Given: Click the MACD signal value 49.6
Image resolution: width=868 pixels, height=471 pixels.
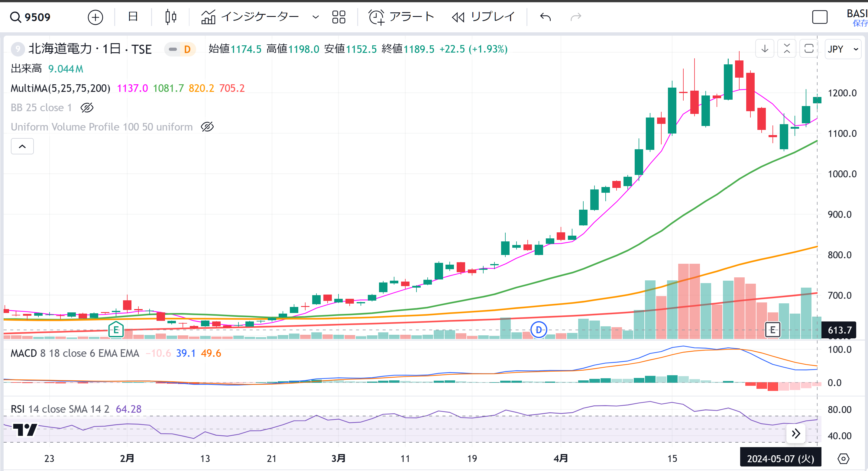Looking at the screenshot, I should [211, 353].
